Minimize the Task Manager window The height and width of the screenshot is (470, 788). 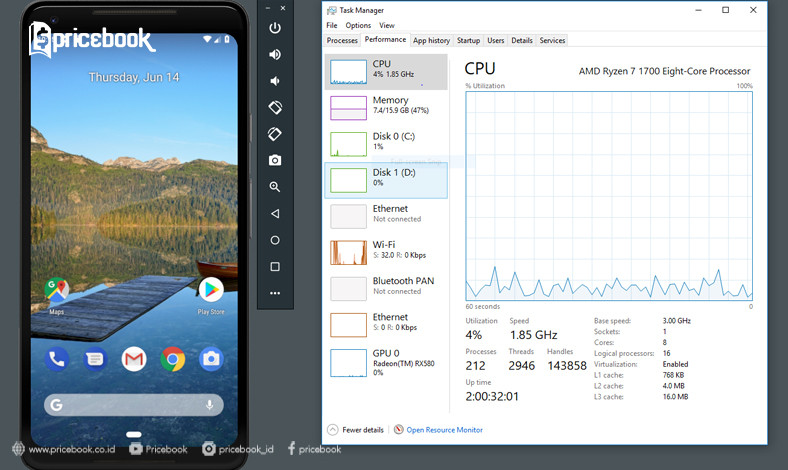(699, 10)
